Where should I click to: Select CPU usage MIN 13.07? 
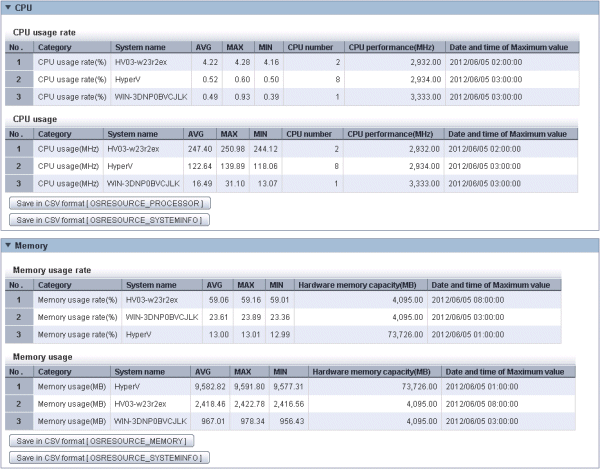(267, 184)
